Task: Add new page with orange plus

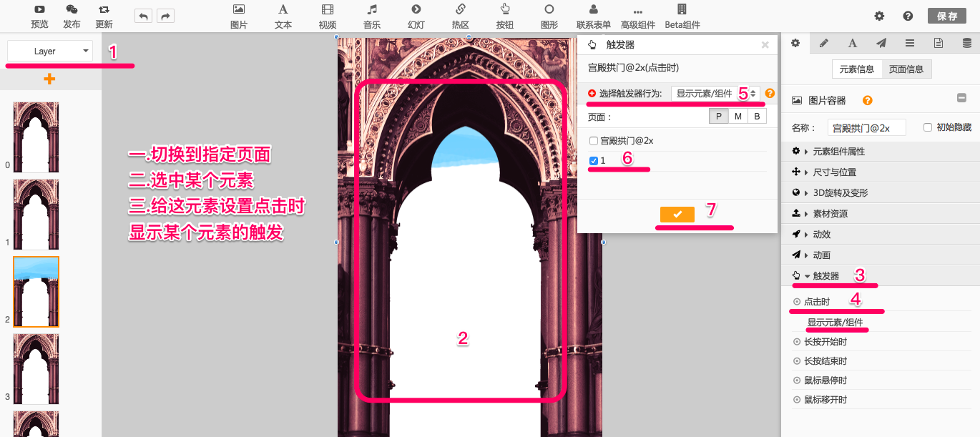Action: tap(49, 79)
